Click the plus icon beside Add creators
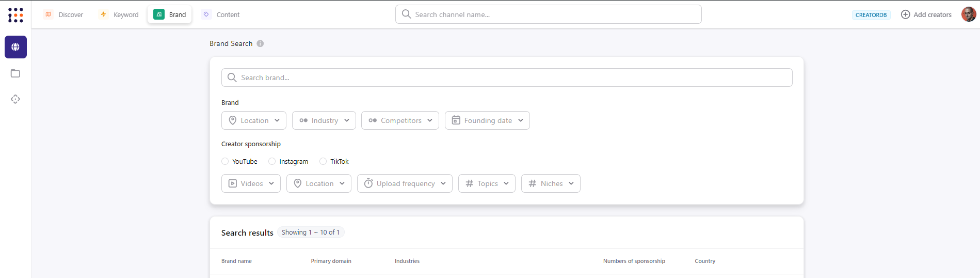The height and width of the screenshot is (278, 980). coord(905,14)
